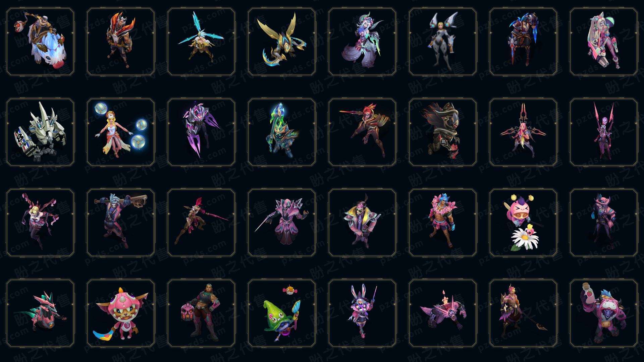This screenshot has width=644, height=362.
Task: Select the yellow-coat character with sunglasses
Action: click(362, 223)
